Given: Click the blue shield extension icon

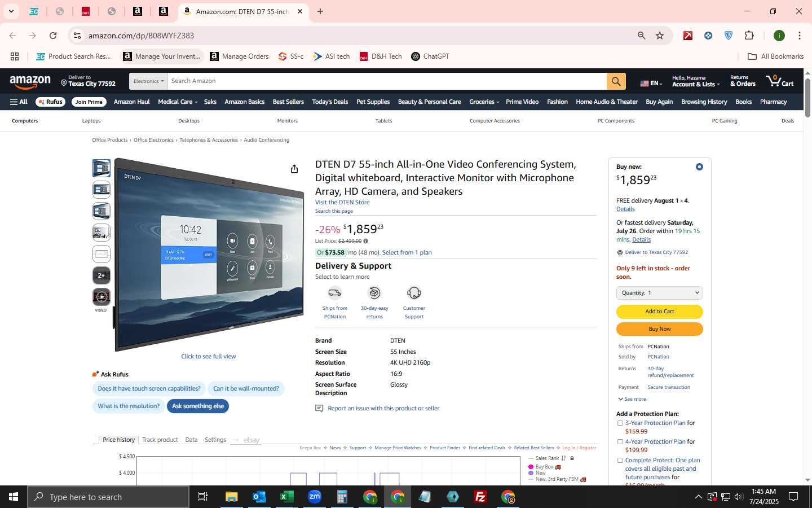Looking at the screenshot, I should [729, 36].
